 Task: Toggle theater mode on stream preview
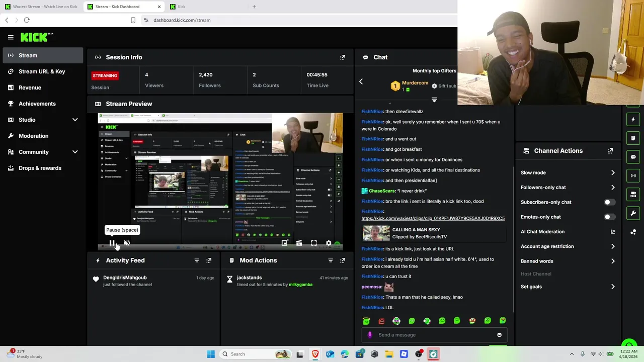(x=299, y=243)
